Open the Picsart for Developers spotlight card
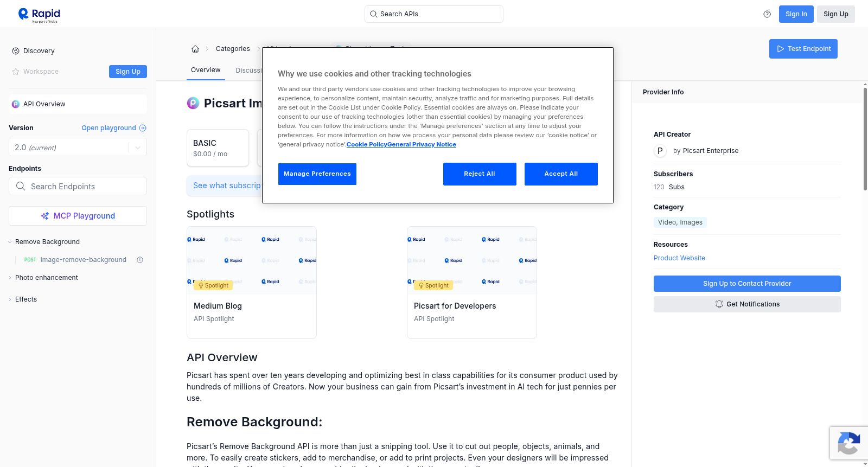Image resolution: width=868 pixels, height=467 pixels. (x=472, y=283)
